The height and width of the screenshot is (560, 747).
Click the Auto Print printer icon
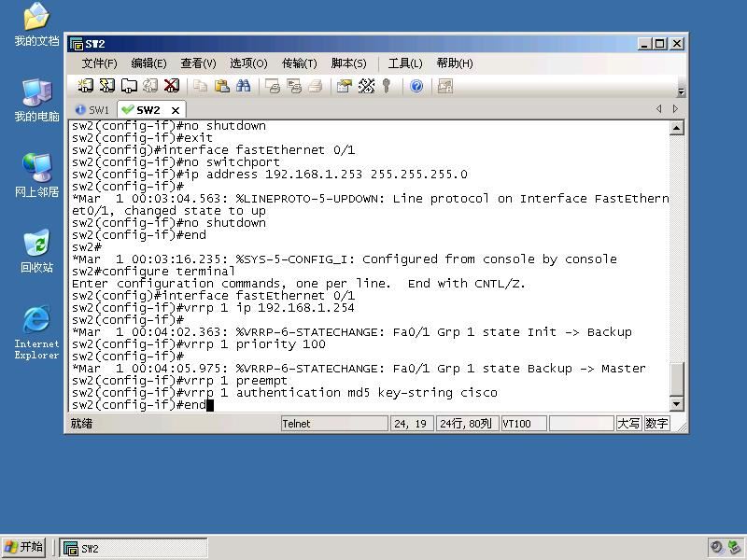(x=315, y=86)
